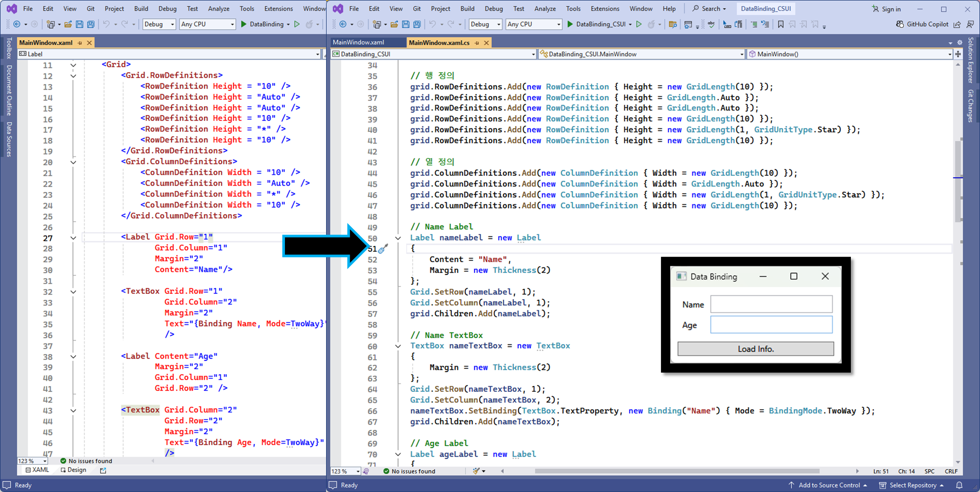Image resolution: width=980 pixels, height=492 pixels.
Task: Click the Name text box in Data Binding window
Action: (x=771, y=304)
